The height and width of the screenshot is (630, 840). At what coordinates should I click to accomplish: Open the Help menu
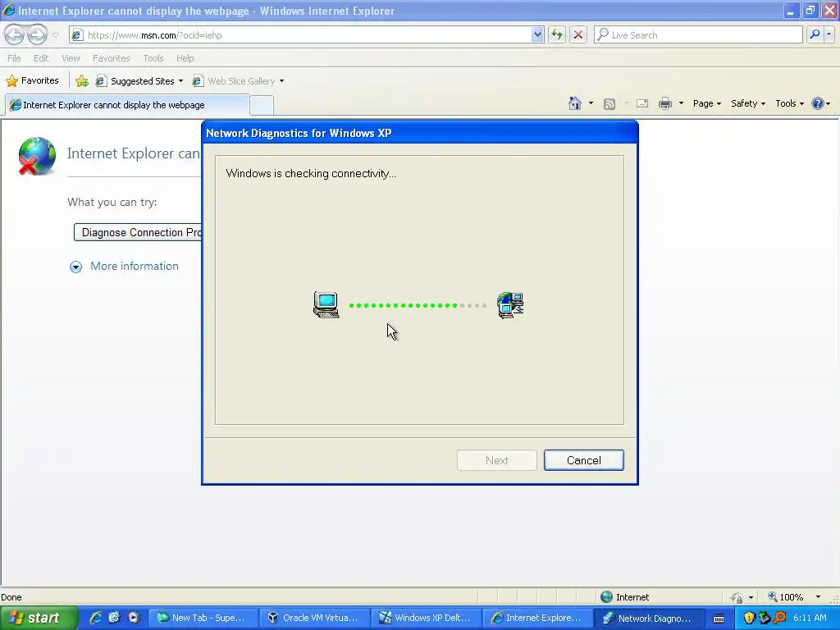pyautogui.click(x=185, y=58)
